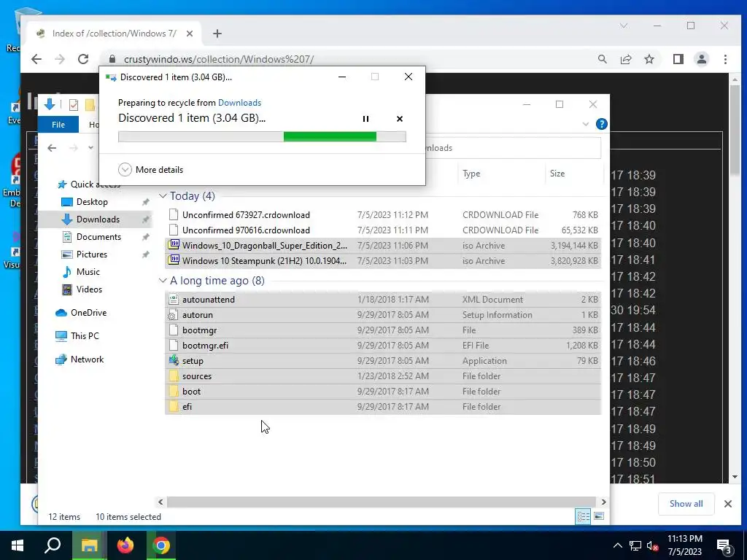Sort files by the Size column
This screenshot has width=747, height=560.
[x=573, y=174]
